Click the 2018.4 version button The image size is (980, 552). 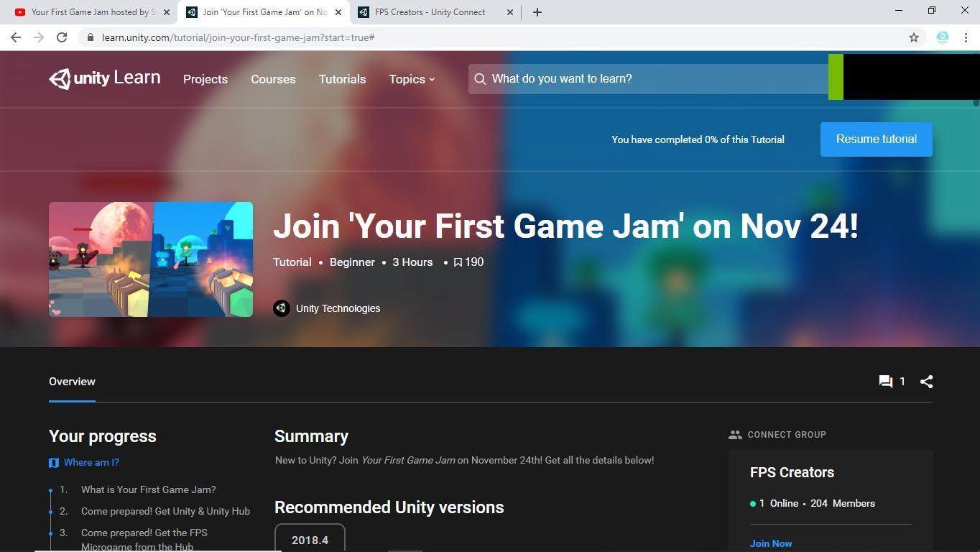click(310, 539)
